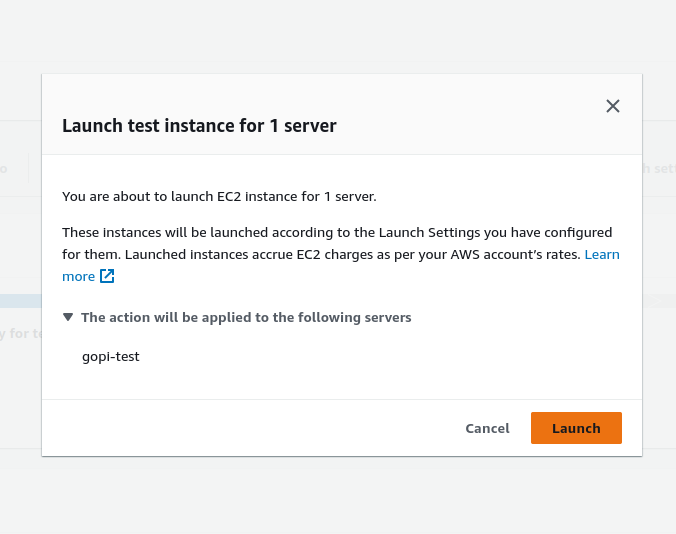The width and height of the screenshot is (676, 534).
Task: Click the text You are about to launch EC2 instance
Action: (219, 197)
